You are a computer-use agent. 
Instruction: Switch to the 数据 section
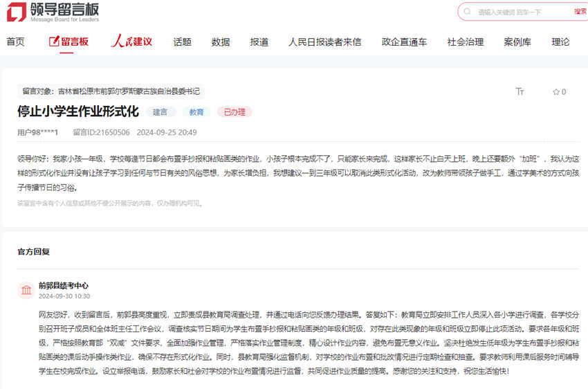pos(221,42)
